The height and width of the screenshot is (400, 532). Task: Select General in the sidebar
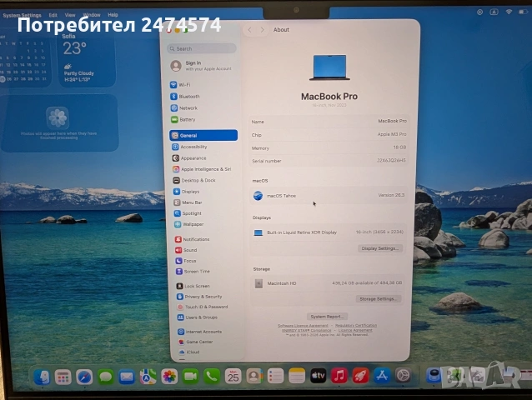(x=203, y=135)
